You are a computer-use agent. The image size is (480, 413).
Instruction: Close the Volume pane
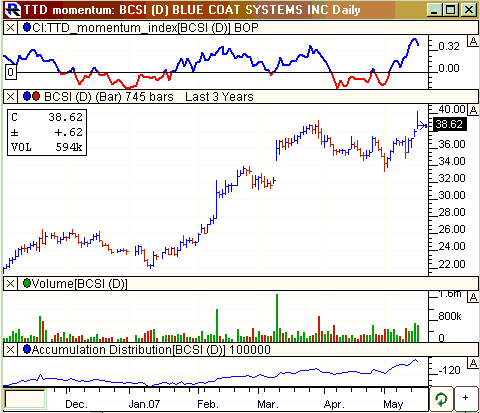tap(10, 284)
